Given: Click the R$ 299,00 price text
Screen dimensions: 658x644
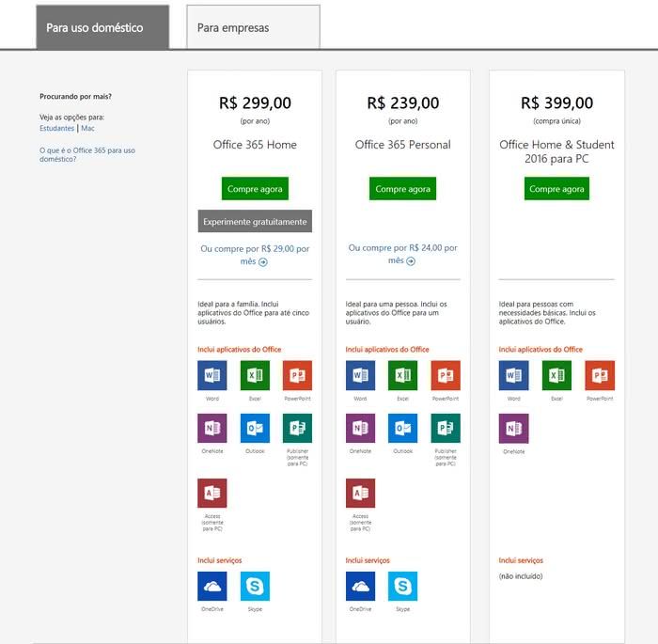Looking at the screenshot, I should point(255,102).
